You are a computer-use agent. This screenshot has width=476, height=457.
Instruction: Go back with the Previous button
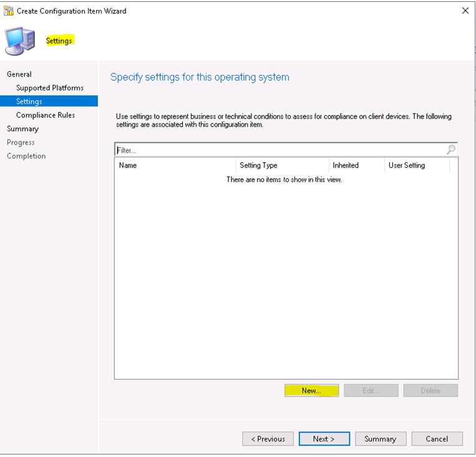tap(268, 439)
